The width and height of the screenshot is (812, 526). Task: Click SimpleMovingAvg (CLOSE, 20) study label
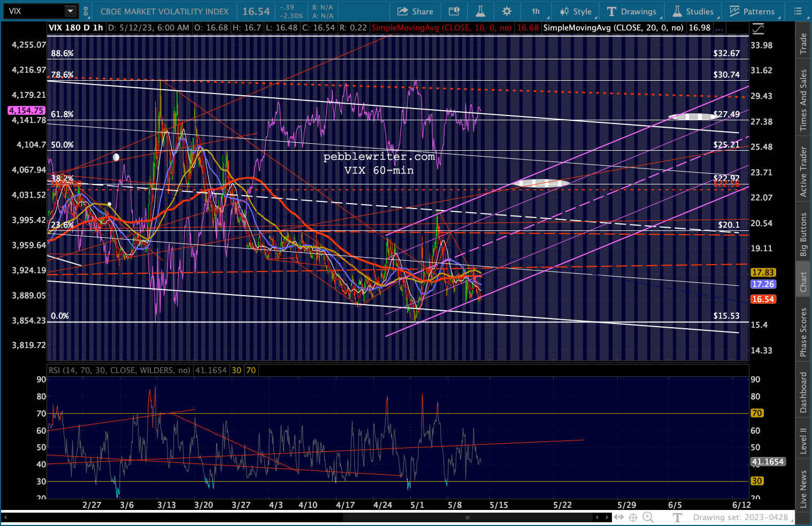614,28
